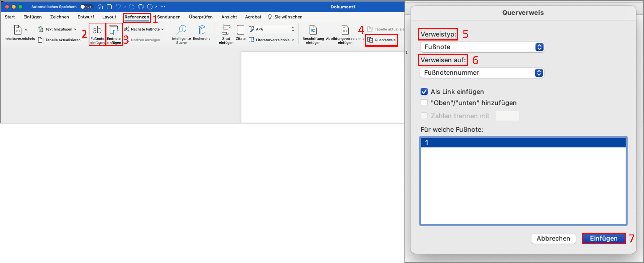Click the Home icon in title bar
Image resolution: width=644 pixels, height=263 pixels.
100,7
